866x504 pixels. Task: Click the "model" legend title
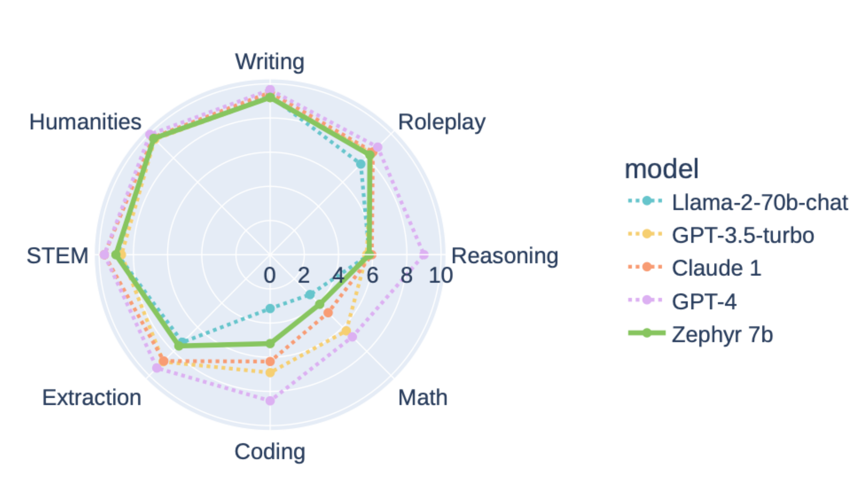pos(661,169)
